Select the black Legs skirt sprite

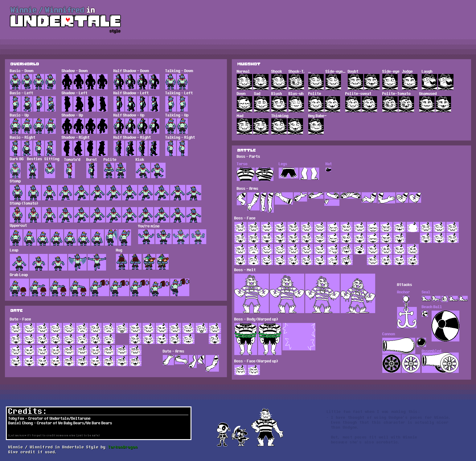click(x=289, y=173)
